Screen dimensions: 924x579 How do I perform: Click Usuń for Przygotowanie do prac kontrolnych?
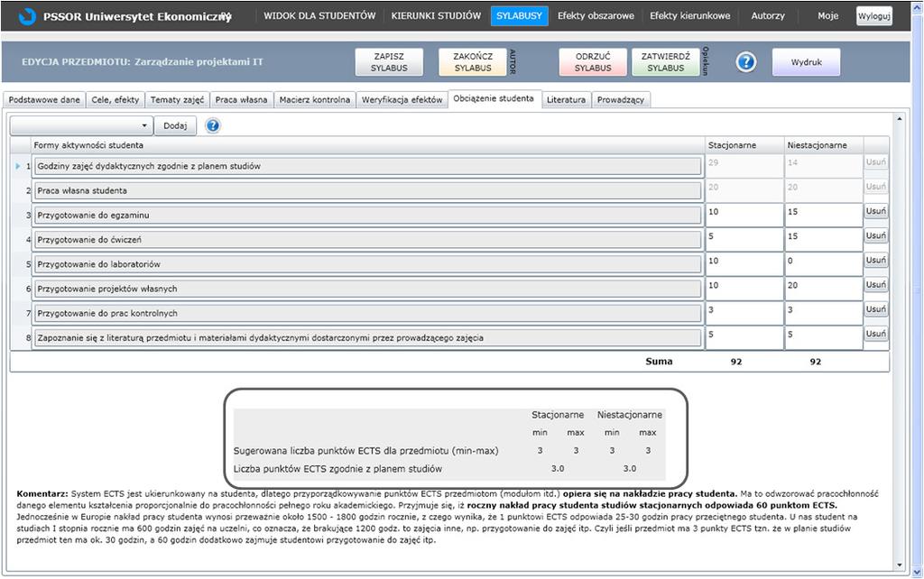[875, 310]
